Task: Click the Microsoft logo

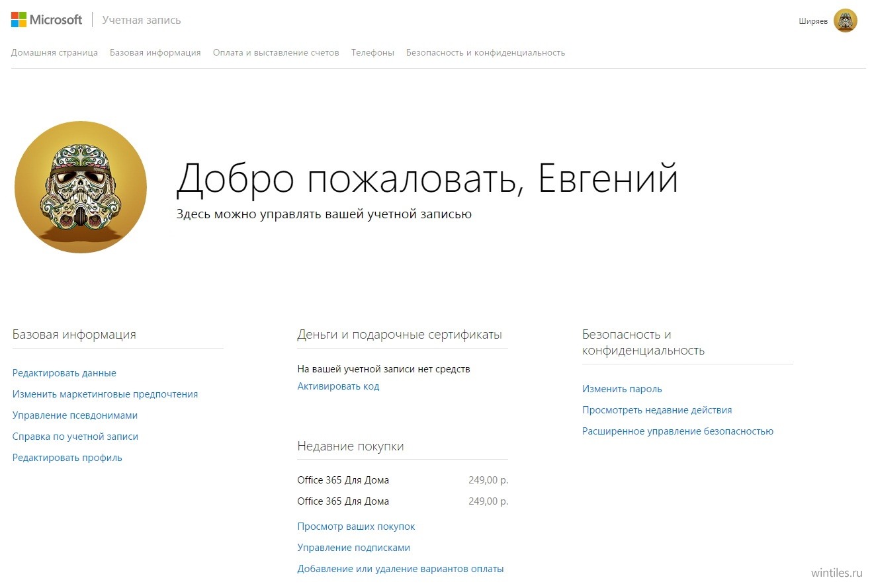Action: click(46, 20)
